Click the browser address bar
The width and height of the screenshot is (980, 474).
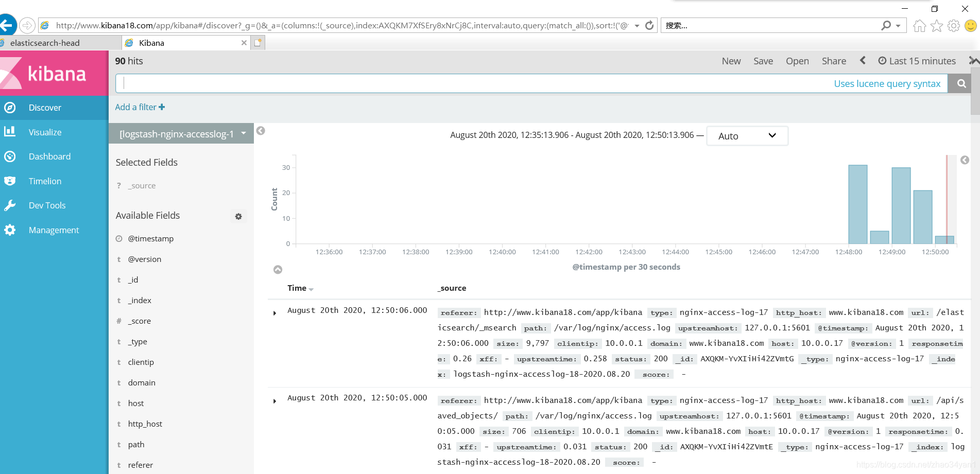(x=340, y=25)
